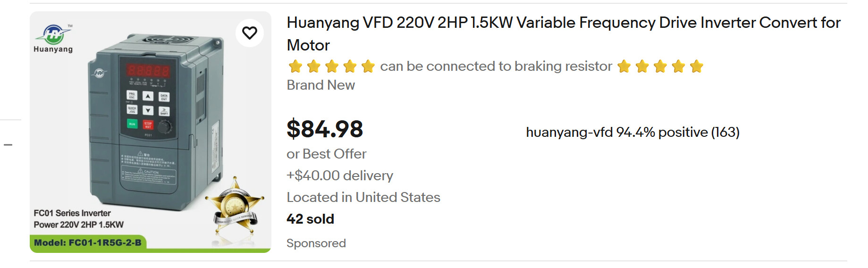
Task: Click the right group of yellow stars
Action: (x=660, y=67)
